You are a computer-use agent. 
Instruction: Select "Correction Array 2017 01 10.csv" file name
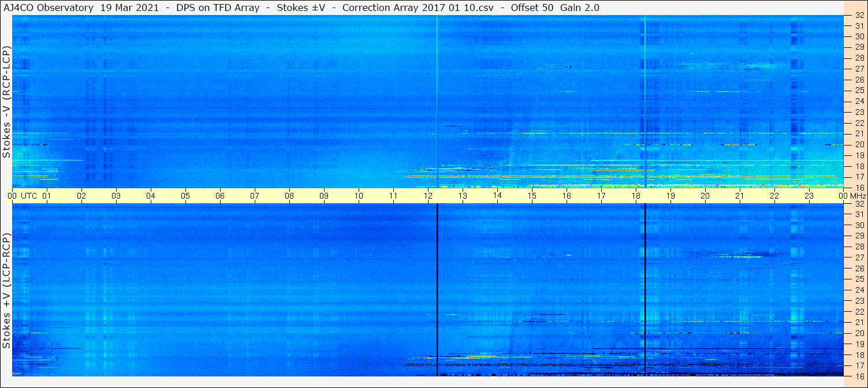pos(418,8)
